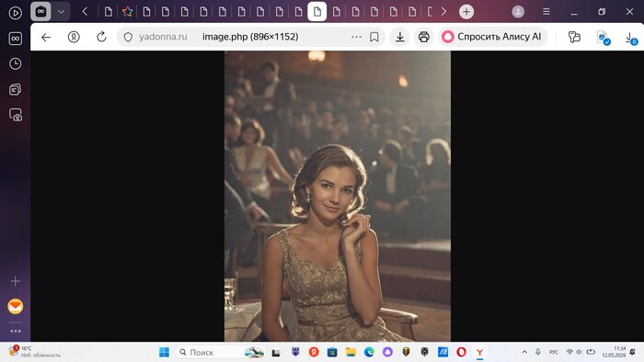Bookmark this page using the bookmark icon

(x=374, y=37)
